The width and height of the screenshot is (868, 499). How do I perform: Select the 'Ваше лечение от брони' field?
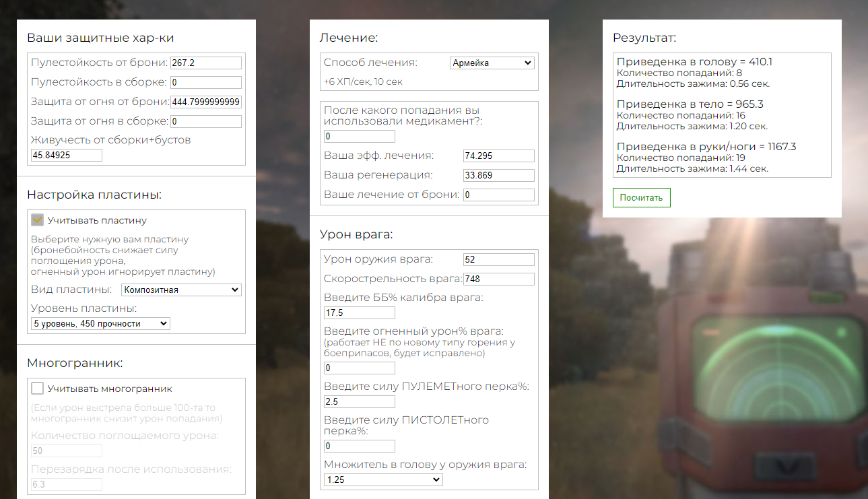pos(498,195)
